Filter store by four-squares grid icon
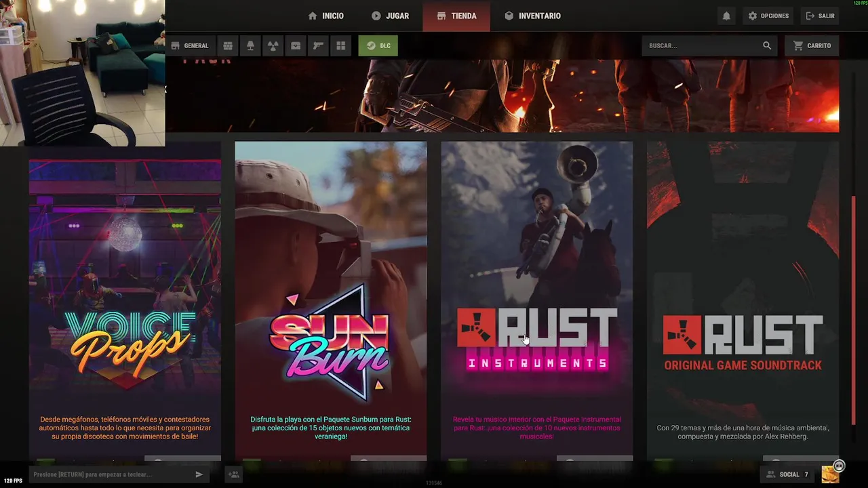 341,45
